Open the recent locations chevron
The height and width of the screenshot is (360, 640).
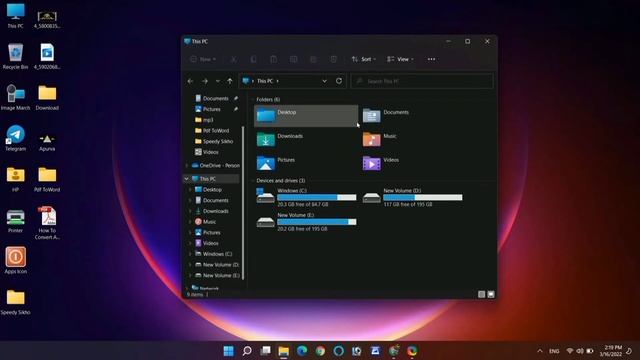[218, 81]
